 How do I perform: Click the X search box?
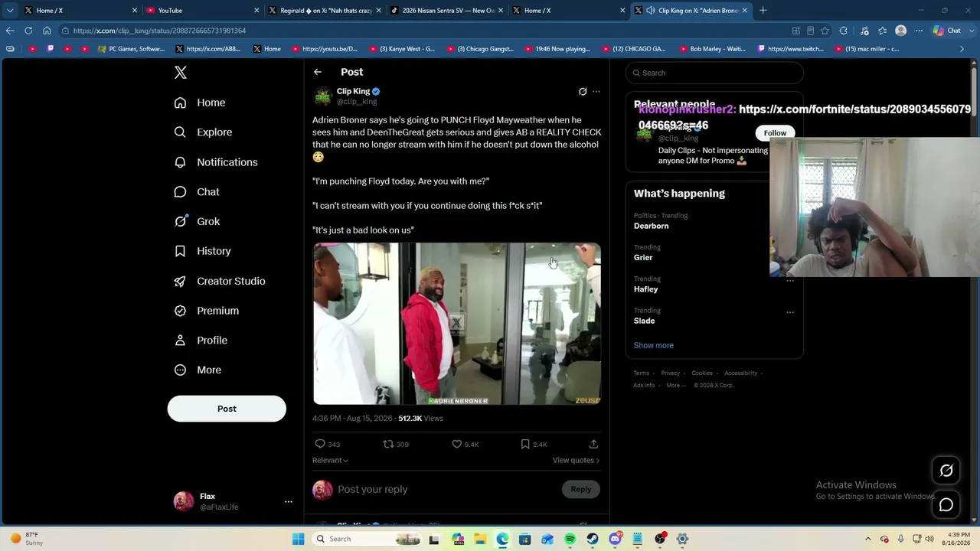[x=714, y=73]
